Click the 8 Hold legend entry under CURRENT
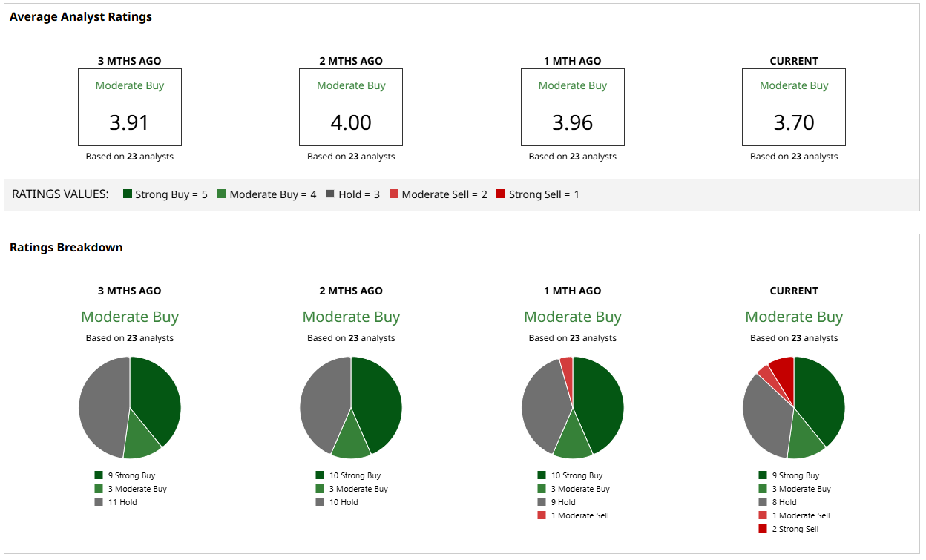 click(x=778, y=502)
